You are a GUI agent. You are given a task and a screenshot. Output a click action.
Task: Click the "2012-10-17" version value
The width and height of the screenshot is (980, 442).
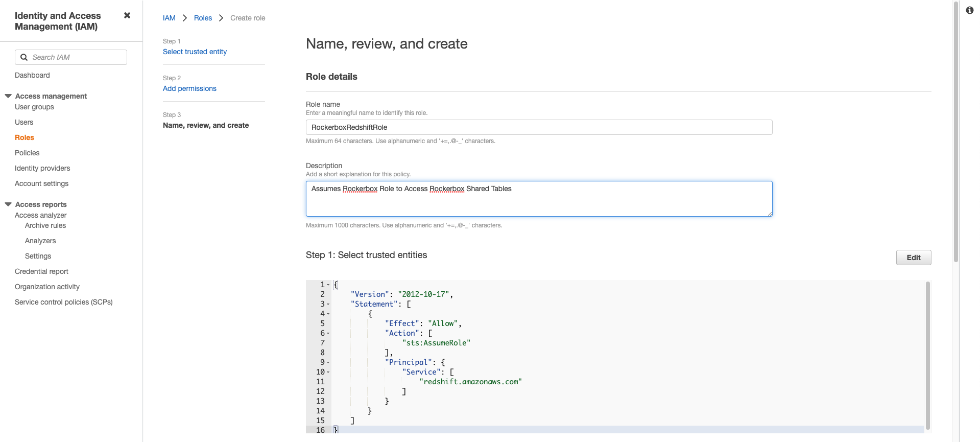pos(423,294)
